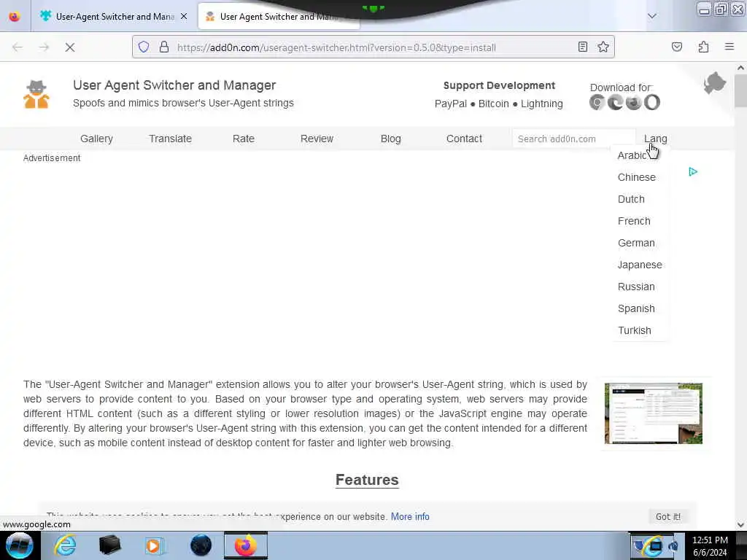
Task: Click the scrollbar up arrow
Action: (x=740, y=68)
